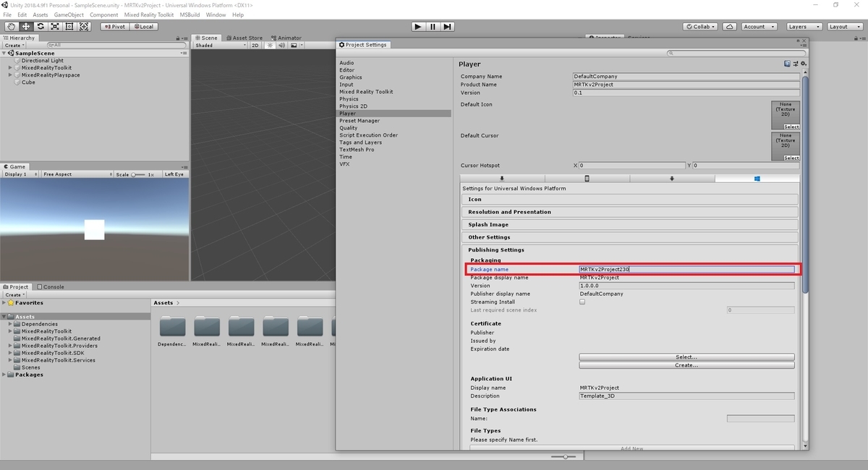Image resolution: width=868 pixels, height=470 pixels.
Task: Switch to the Animator tab
Action: (x=286, y=38)
